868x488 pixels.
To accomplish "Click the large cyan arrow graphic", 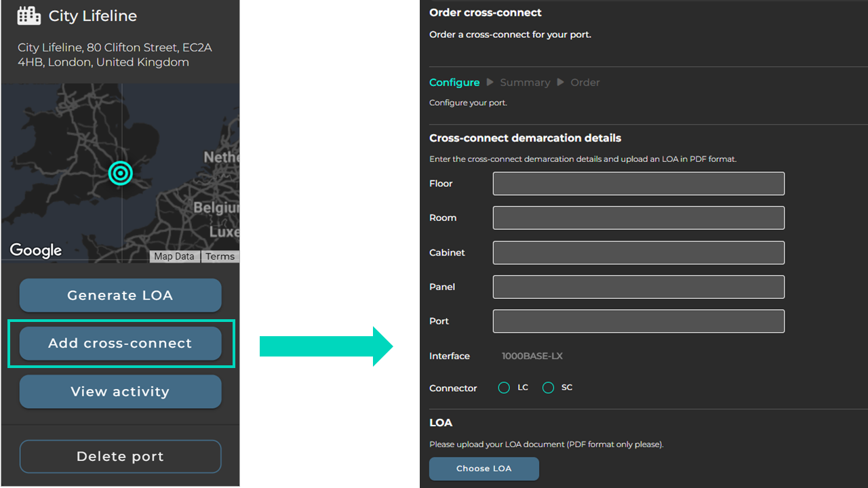I will [326, 346].
